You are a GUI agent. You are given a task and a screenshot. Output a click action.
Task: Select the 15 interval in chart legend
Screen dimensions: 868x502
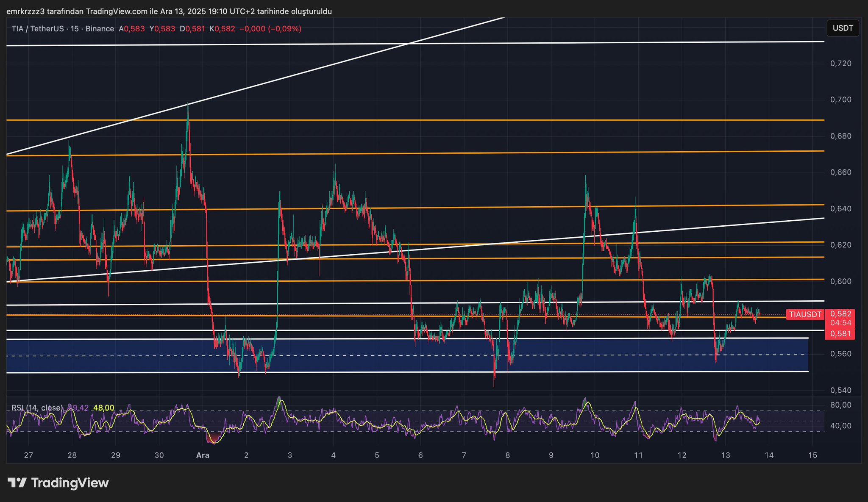tap(75, 29)
